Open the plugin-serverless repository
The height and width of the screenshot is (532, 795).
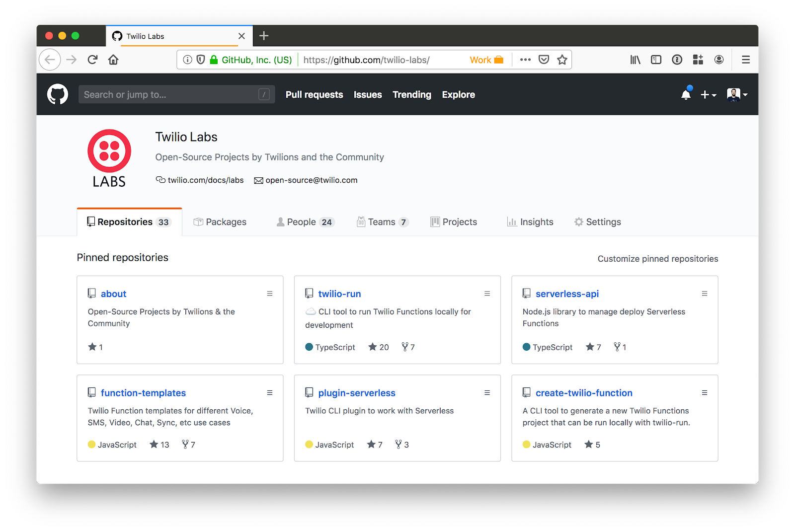coord(357,393)
